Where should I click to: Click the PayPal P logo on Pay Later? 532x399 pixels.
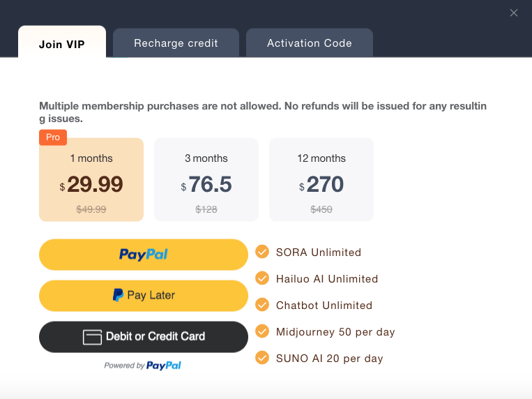118,295
